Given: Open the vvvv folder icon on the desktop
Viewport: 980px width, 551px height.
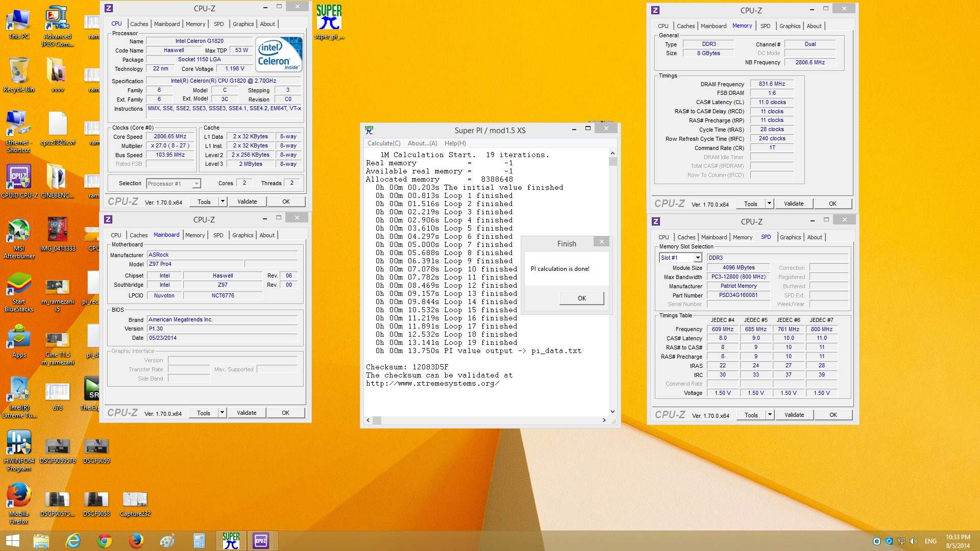Looking at the screenshot, I should tap(57, 76).
